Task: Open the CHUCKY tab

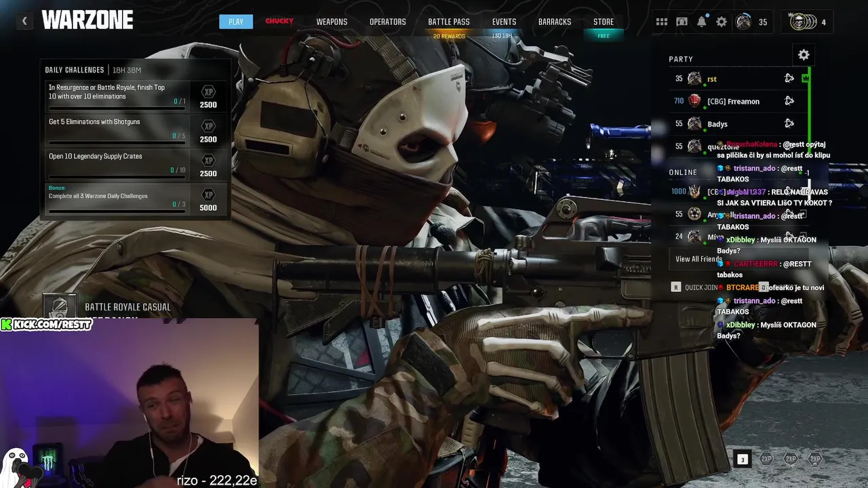Action: pos(279,22)
